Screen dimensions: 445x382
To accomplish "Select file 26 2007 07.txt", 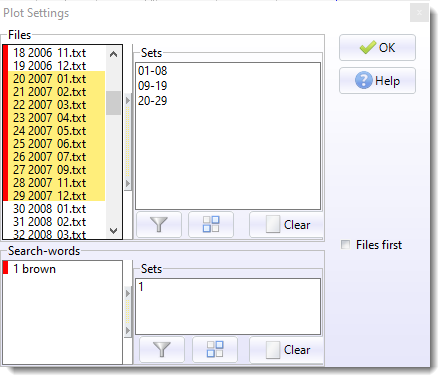I will tap(56, 157).
